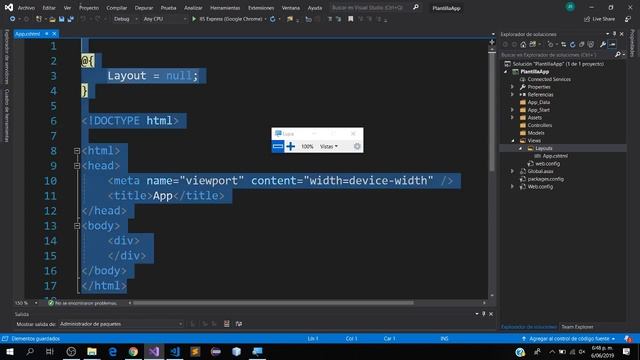
Task: Click Collapse All icon in Solution Explorer
Action: (x=582, y=44)
